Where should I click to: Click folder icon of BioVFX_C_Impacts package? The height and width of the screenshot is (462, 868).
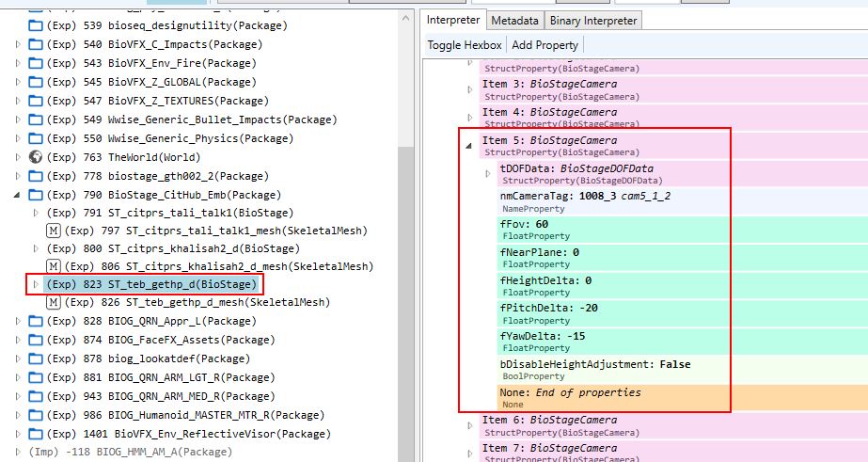click(x=36, y=44)
